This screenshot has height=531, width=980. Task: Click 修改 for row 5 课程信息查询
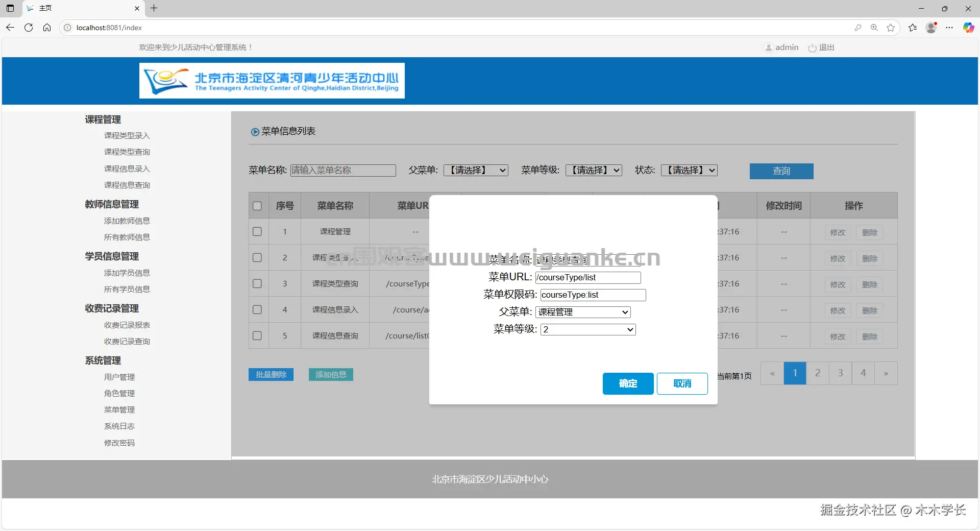point(838,336)
